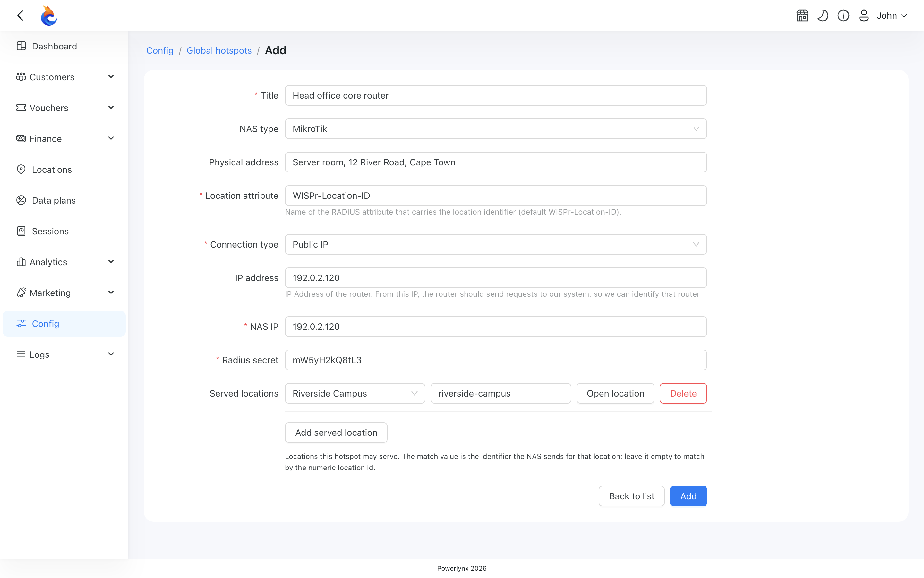The height and width of the screenshot is (578, 924).
Task: Click the back arrow icon in header
Action: pos(21,15)
